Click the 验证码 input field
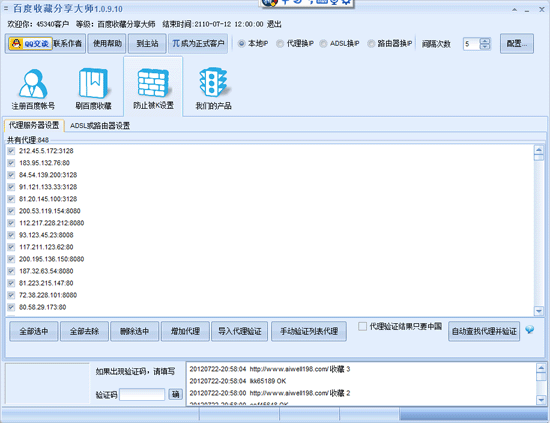Screen dimensions: 550x423 pos(142,395)
